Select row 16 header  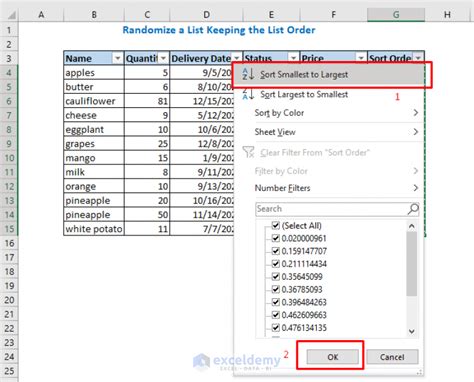[9, 243]
